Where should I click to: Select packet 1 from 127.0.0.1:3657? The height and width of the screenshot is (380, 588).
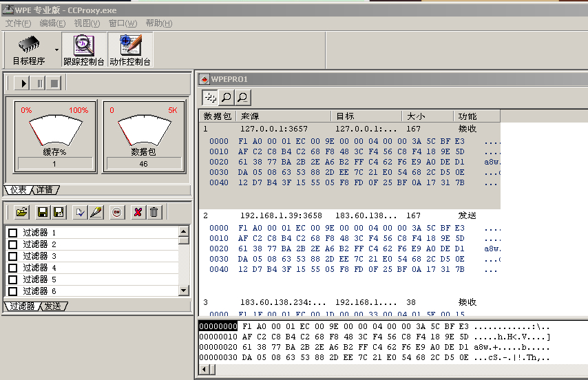(x=350, y=129)
